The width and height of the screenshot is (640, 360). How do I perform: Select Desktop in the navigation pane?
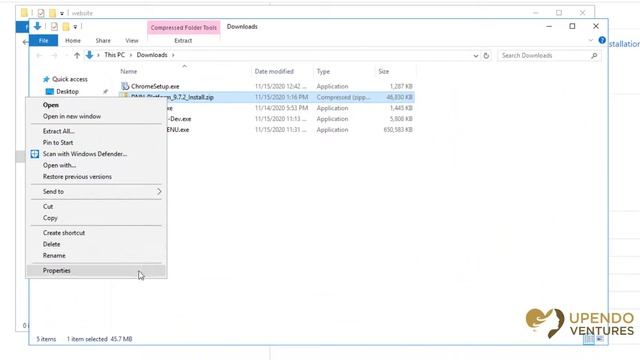[67, 91]
